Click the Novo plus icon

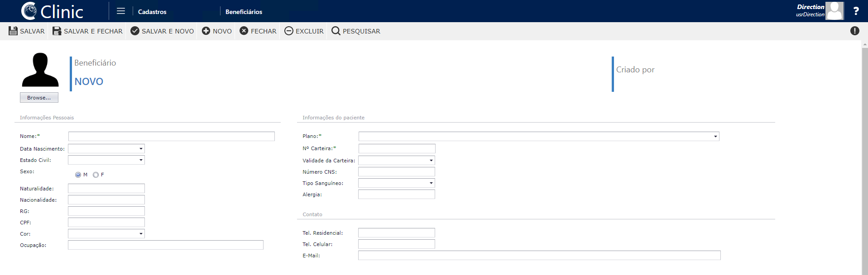pyautogui.click(x=206, y=31)
